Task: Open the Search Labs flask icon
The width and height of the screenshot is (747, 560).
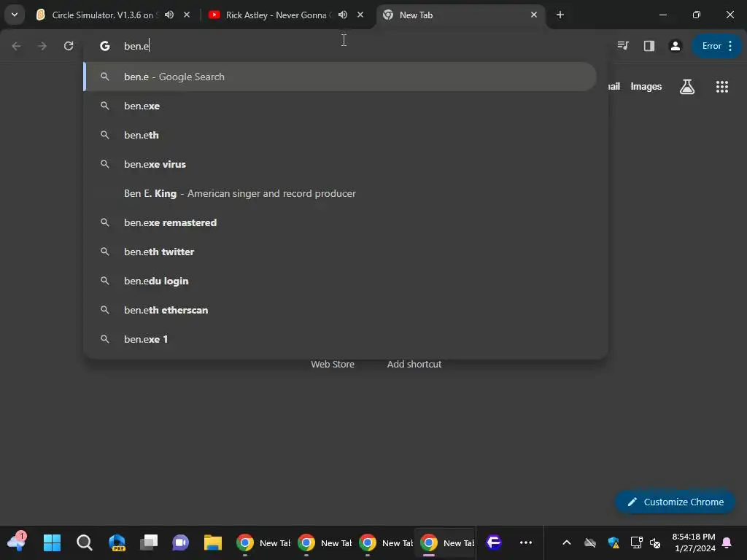Action: click(x=687, y=87)
